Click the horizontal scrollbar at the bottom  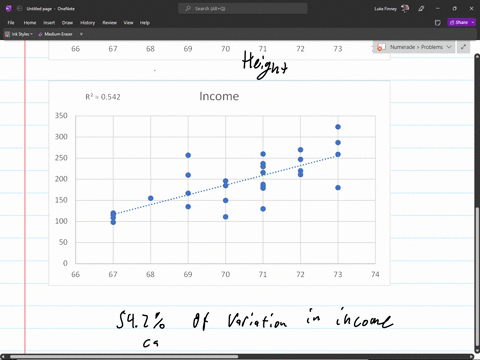tap(124, 357)
